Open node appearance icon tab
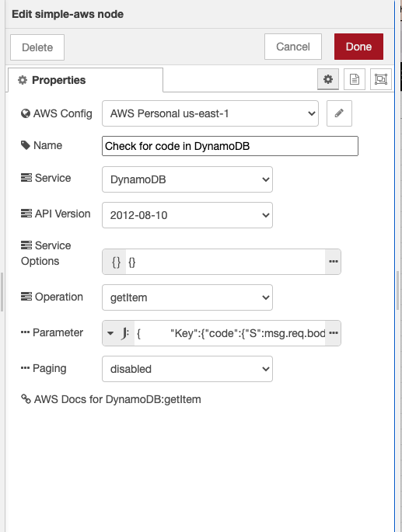This screenshot has width=402, height=532. (380, 79)
